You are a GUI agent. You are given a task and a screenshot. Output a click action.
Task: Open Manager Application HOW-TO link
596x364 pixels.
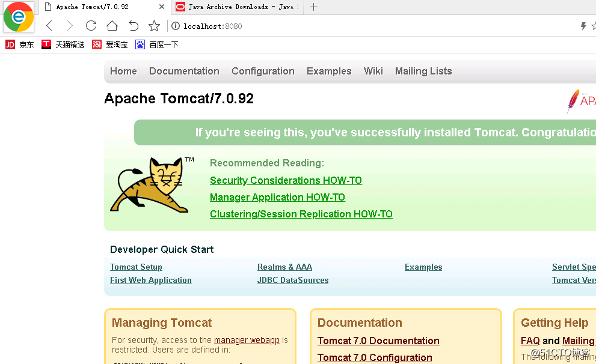click(x=277, y=198)
